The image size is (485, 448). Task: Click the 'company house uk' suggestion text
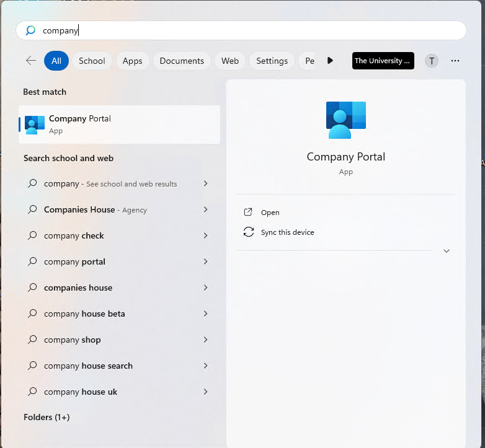point(81,392)
